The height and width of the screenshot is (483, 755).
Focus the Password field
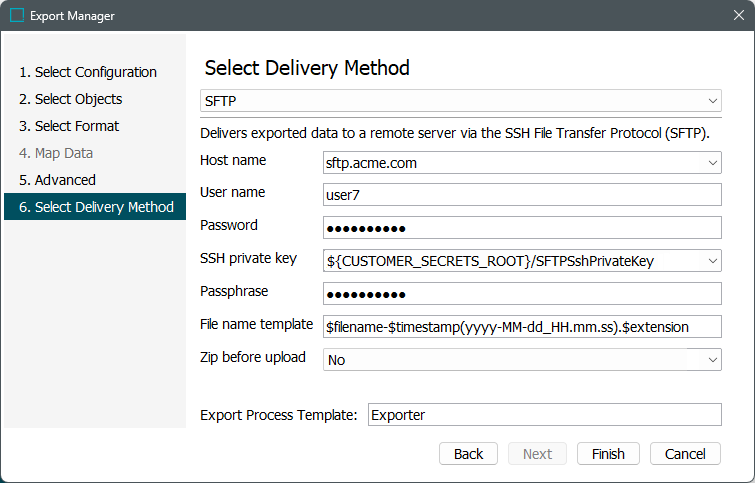pos(521,228)
